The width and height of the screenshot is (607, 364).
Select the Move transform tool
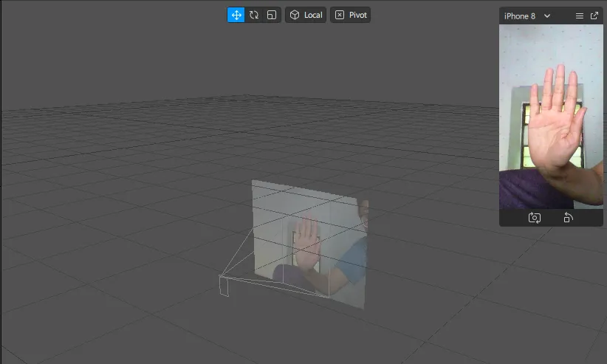(x=236, y=15)
